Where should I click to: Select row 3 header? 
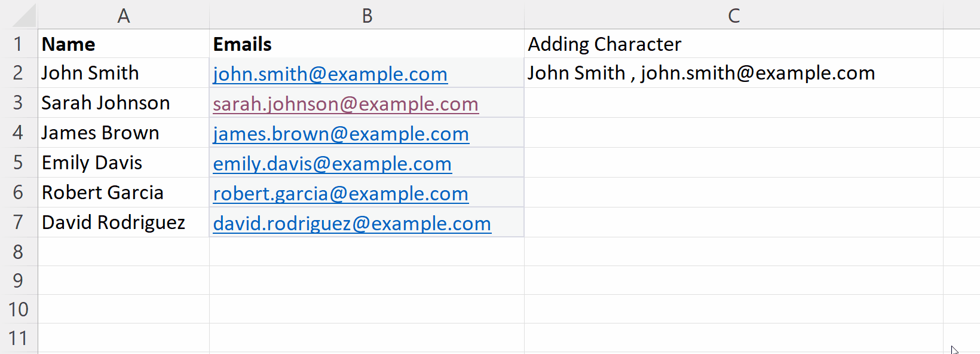point(19,103)
